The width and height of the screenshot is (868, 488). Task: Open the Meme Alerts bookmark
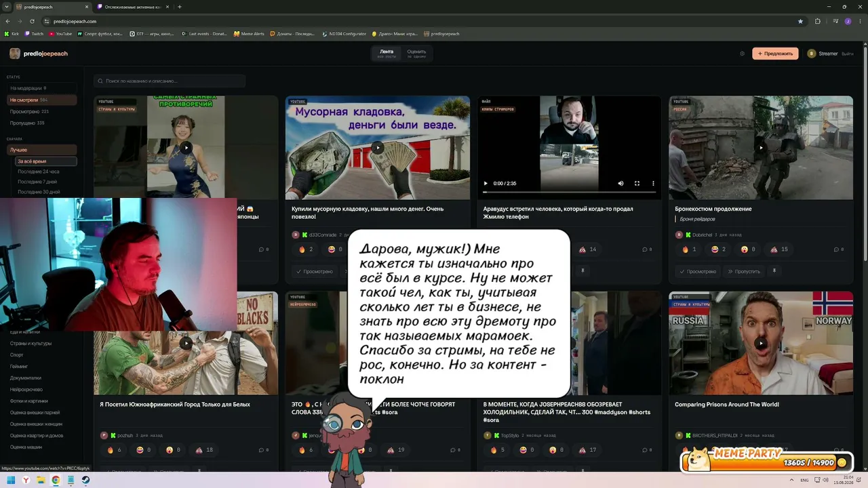[x=249, y=33]
